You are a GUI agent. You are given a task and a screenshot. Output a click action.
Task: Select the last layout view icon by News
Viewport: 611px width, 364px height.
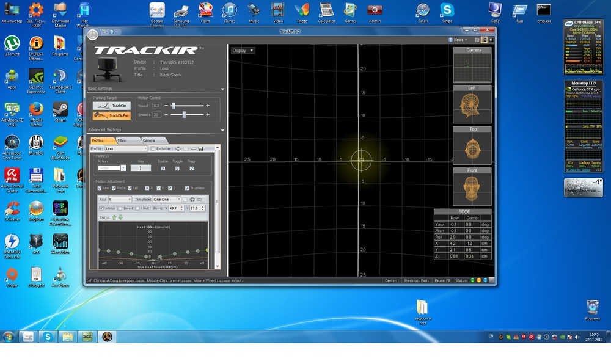[x=491, y=40]
